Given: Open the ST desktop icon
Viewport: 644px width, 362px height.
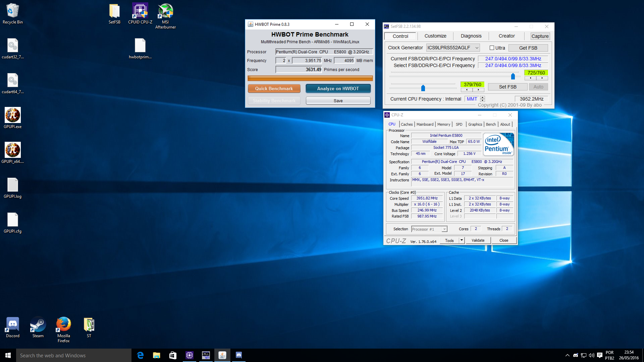Looking at the screenshot, I should coord(89,327).
